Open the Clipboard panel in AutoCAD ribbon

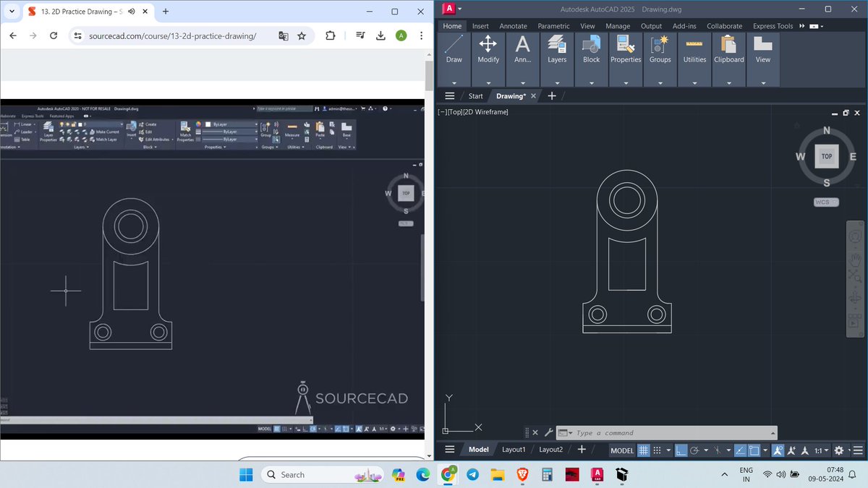728,59
